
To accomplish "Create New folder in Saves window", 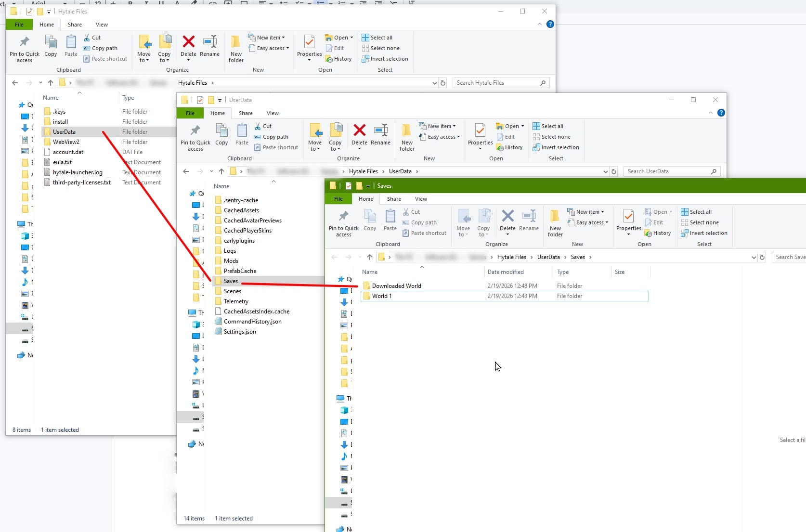I will (x=555, y=223).
